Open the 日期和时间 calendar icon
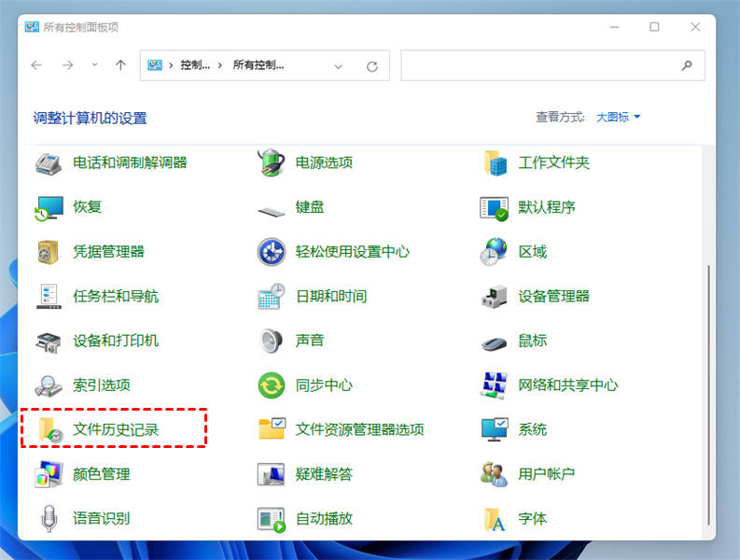Image resolution: width=740 pixels, height=560 pixels. point(272,297)
